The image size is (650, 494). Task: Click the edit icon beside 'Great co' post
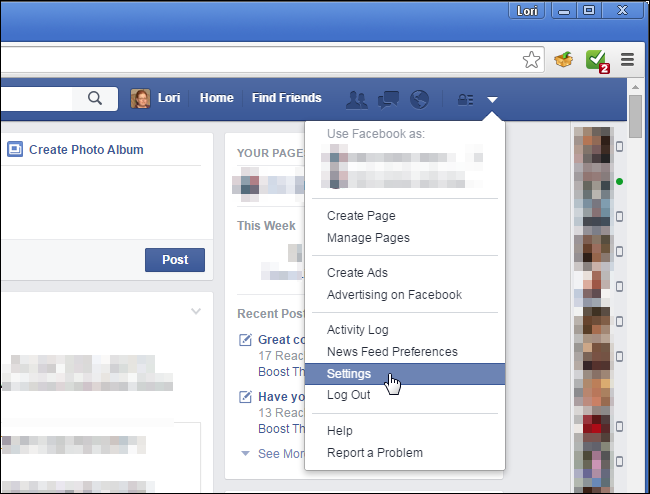coord(245,340)
